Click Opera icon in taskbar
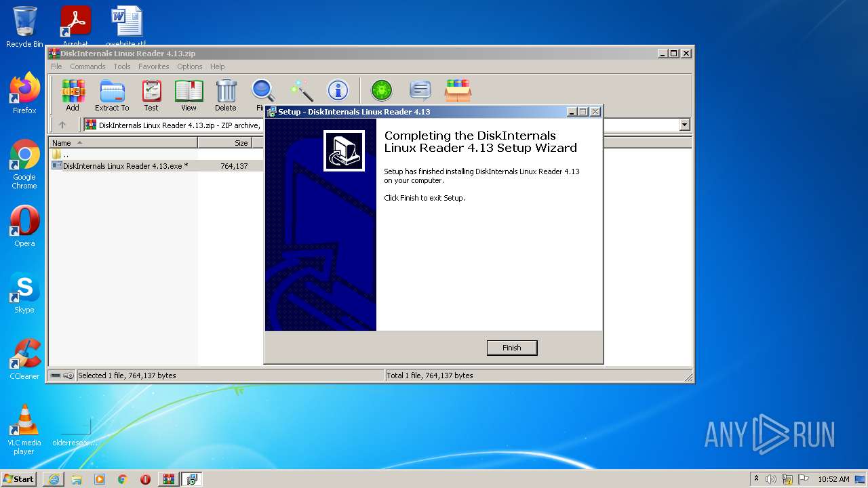Image resolution: width=868 pixels, height=488 pixels. [x=145, y=479]
